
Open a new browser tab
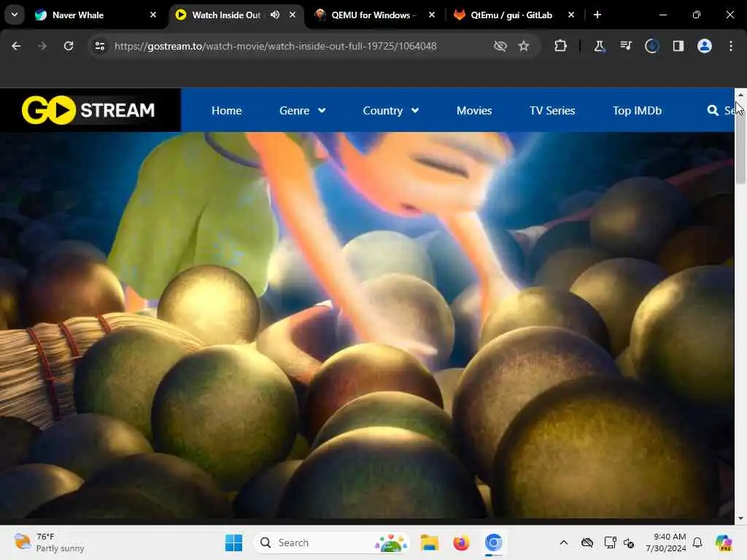(597, 15)
